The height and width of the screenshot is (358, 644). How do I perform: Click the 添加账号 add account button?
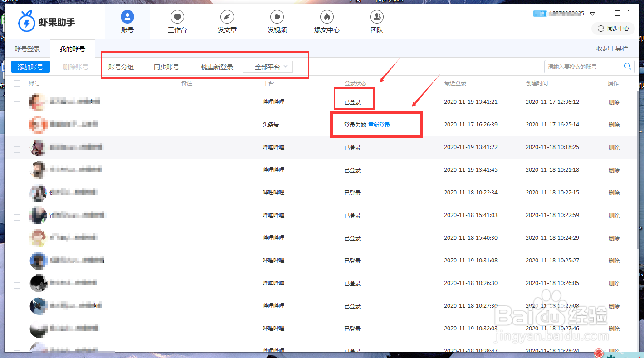click(30, 66)
